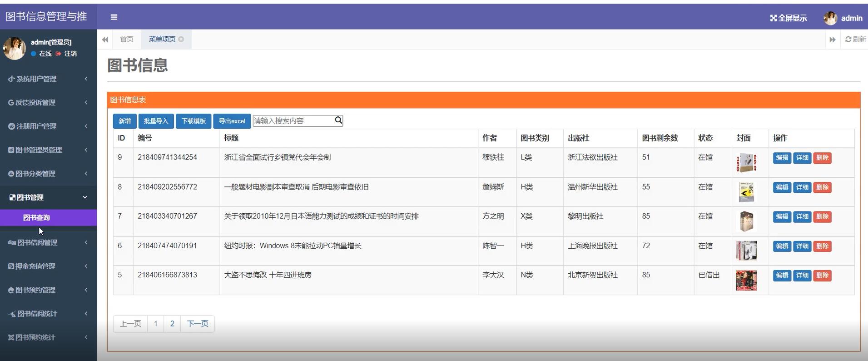Screen dimensions: 868x361
Task: Close the 菜单项页 tab
Action: pos(181,39)
